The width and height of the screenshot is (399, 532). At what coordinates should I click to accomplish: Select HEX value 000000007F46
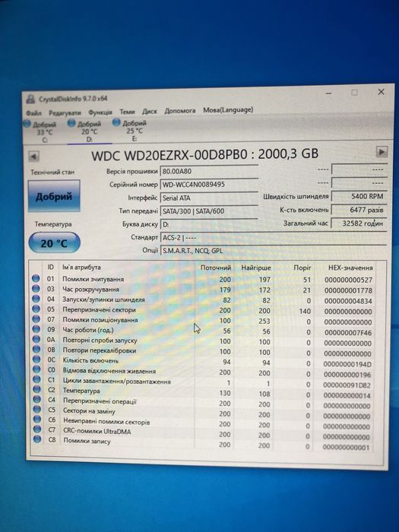tap(348, 333)
